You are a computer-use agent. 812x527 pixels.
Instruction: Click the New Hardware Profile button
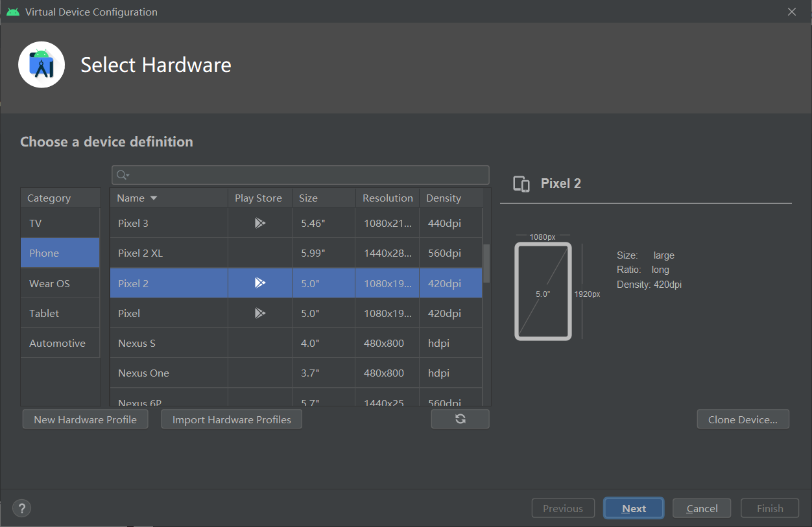85,419
